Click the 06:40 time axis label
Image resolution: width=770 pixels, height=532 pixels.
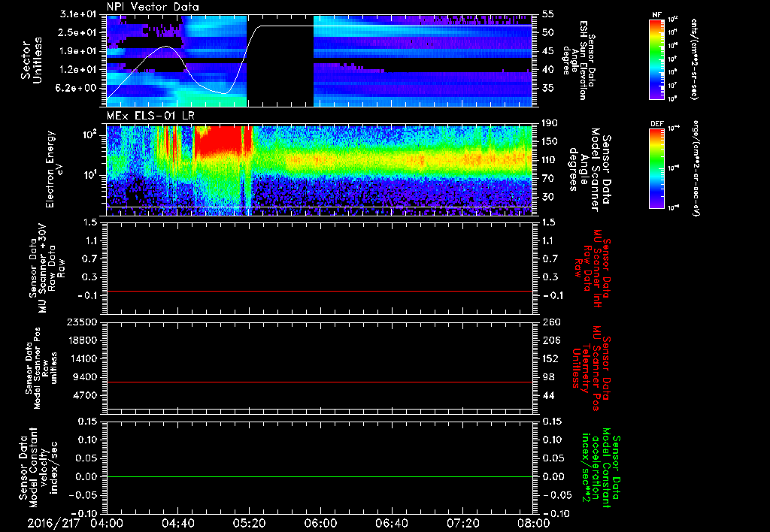391,523
